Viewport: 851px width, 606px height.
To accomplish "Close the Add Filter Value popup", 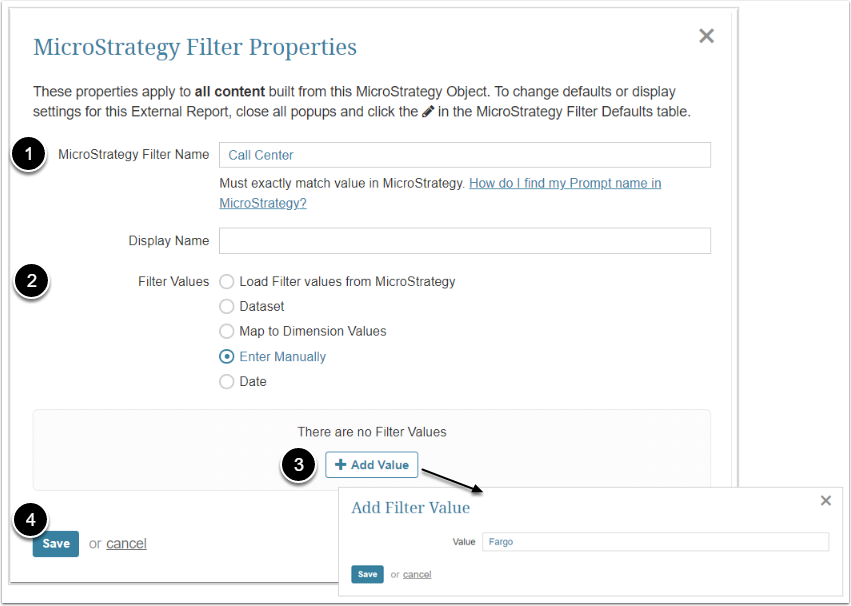I will coord(825,500).
